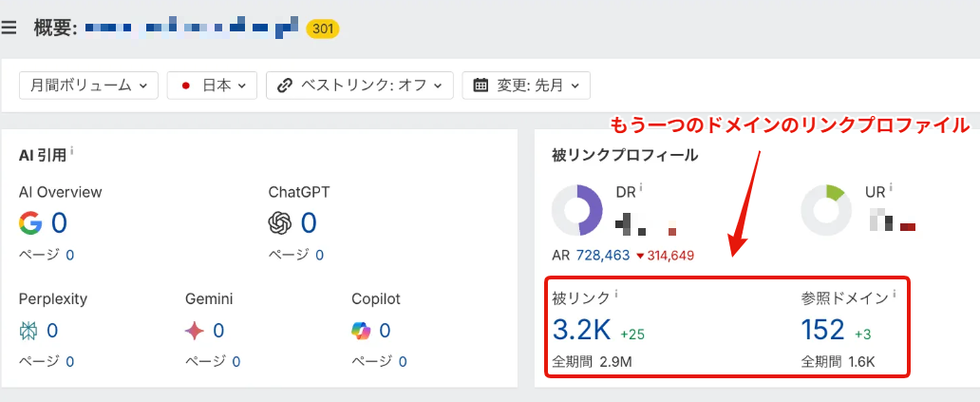
Task: Click AI Overview count 0
Action: [59, 223]
